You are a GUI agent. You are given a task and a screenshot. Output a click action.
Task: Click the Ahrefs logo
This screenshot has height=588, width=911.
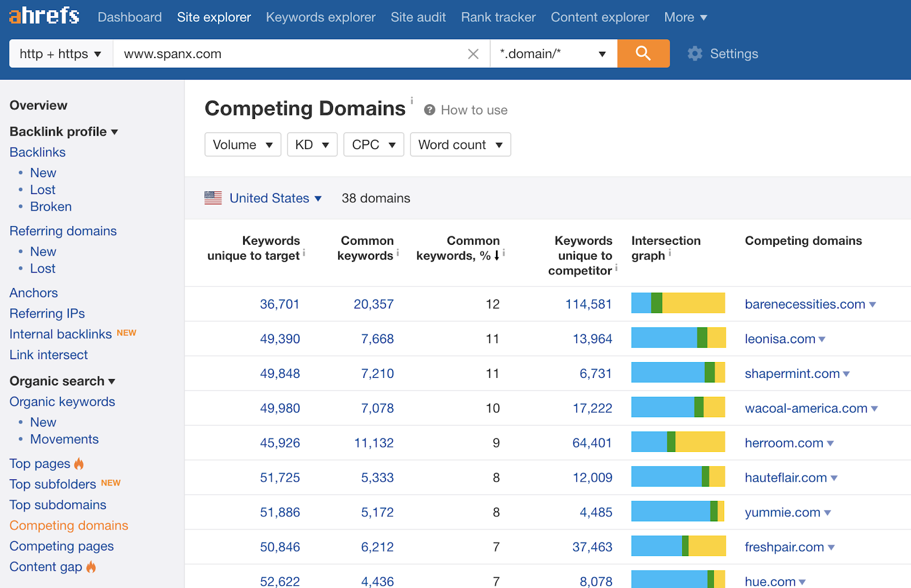(x=44, y=16)
